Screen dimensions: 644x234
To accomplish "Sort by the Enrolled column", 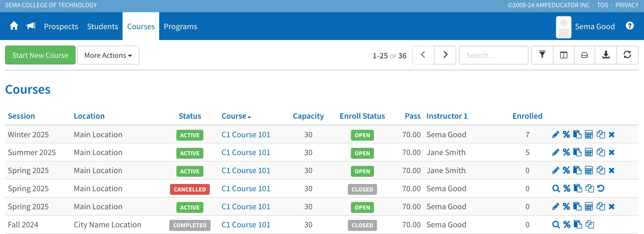I will click(x=527, y=116).
